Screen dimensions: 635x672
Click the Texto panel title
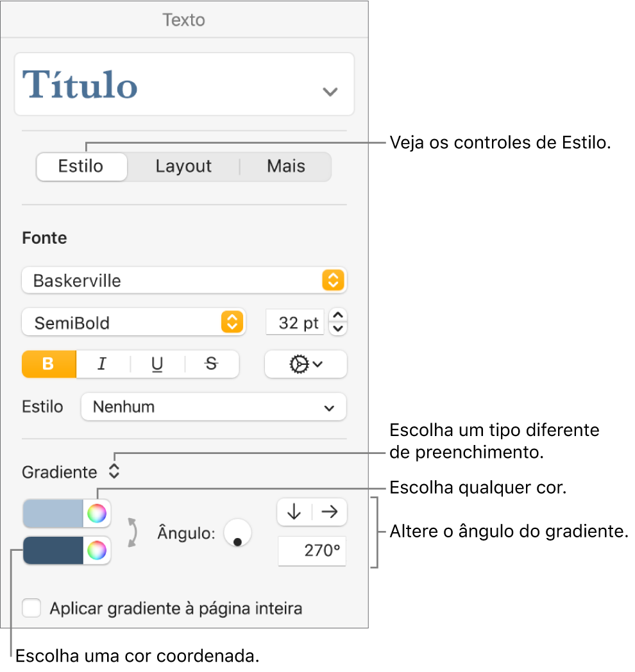click(x=184, y=20)
